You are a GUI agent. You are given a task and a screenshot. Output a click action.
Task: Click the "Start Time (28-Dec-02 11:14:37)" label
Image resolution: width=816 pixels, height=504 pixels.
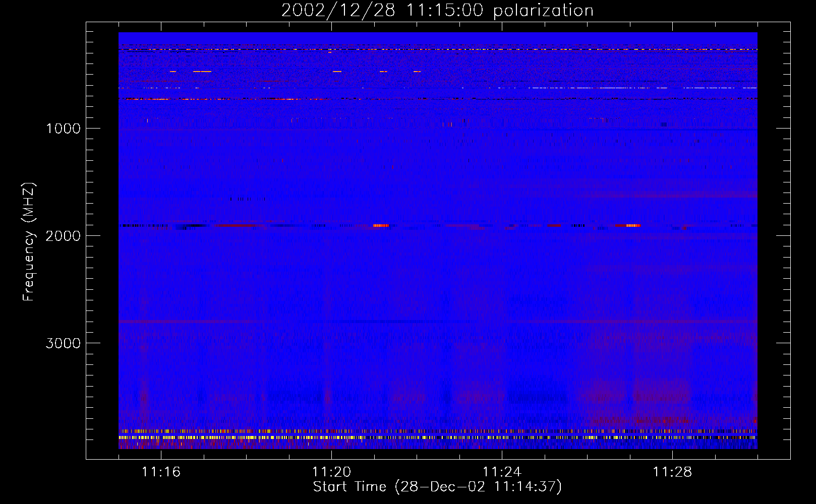(437, 487)
